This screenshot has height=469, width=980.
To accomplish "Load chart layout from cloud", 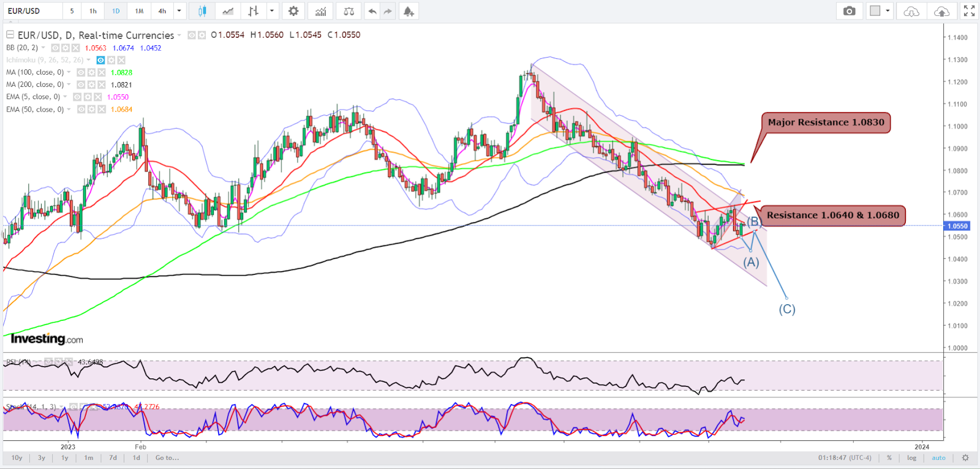I will (911, 11).
